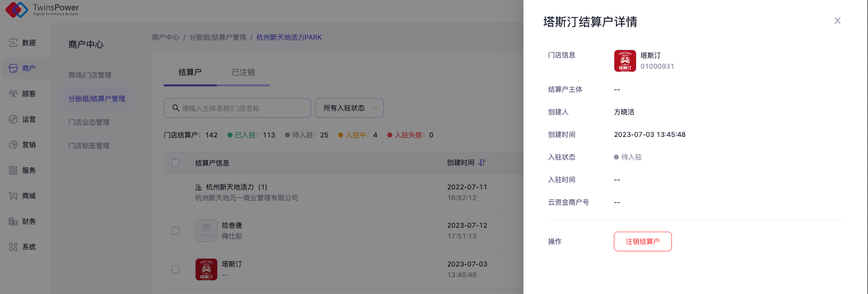This screenshot has width=868, height=294.
Task: Sort by 创建时间 using sort arrows
Action: (x=482, y=162)
